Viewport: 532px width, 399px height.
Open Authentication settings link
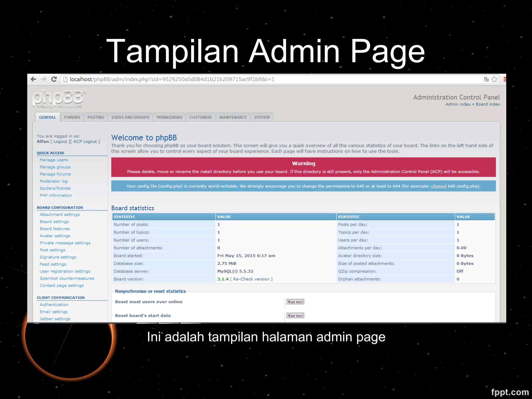[54, 304]
